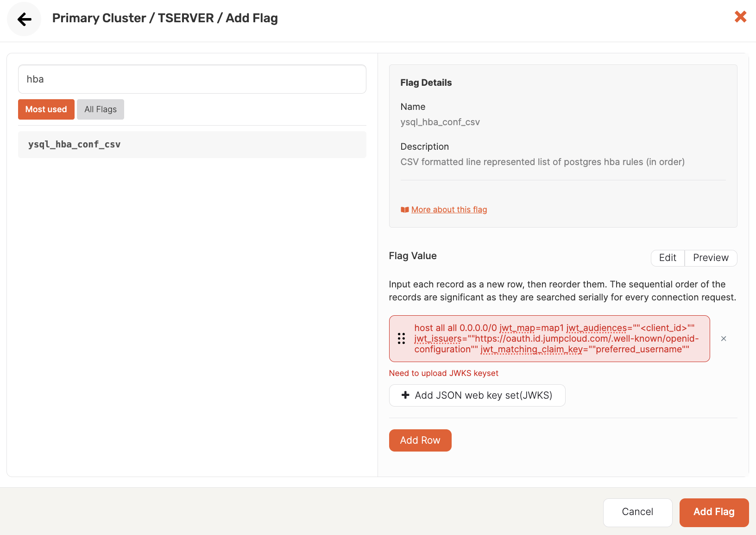Select the Most used filter

point(46,109)
